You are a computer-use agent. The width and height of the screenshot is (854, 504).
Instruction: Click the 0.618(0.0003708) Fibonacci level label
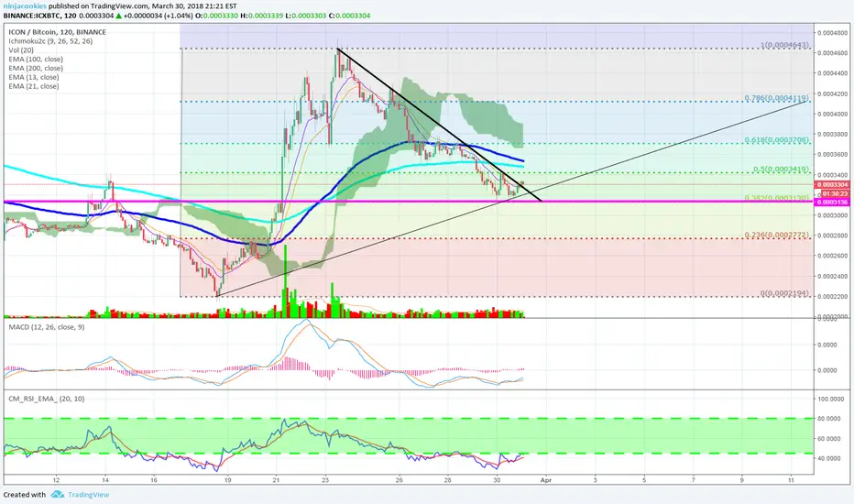777,140
